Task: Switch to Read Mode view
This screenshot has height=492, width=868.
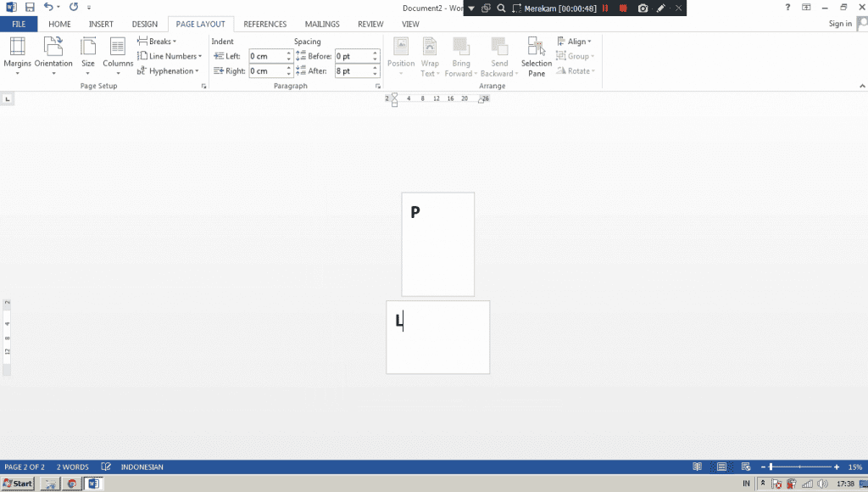Action: coord(697,467)
